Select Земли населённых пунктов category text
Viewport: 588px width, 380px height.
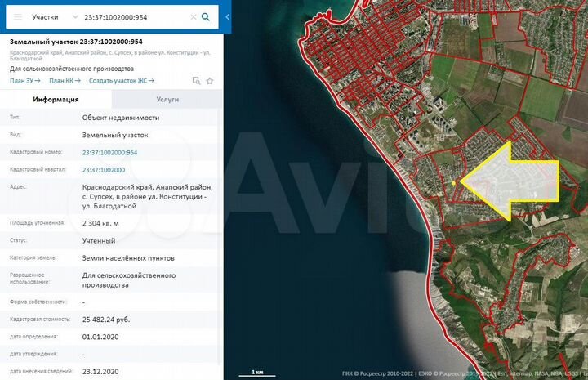(128, 258)
